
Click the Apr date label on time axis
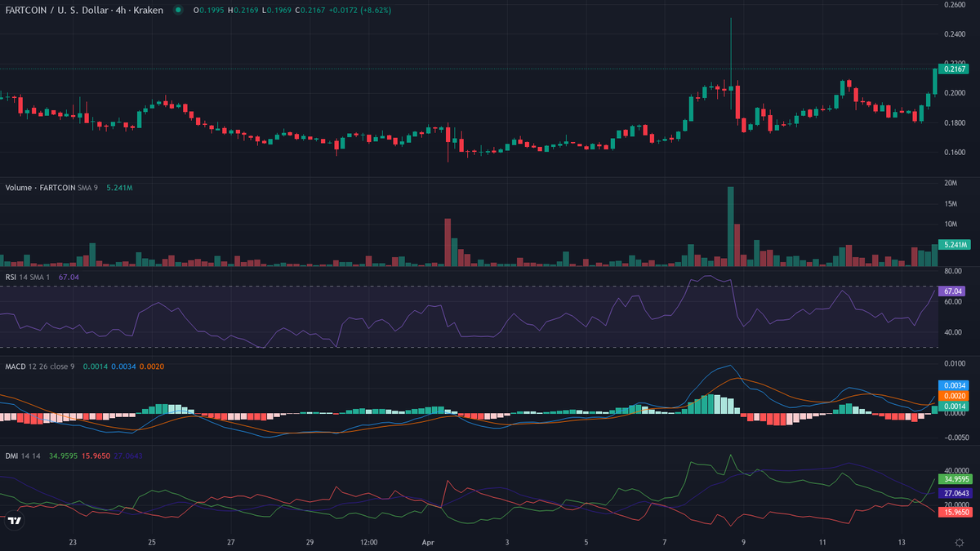point(428,542)
